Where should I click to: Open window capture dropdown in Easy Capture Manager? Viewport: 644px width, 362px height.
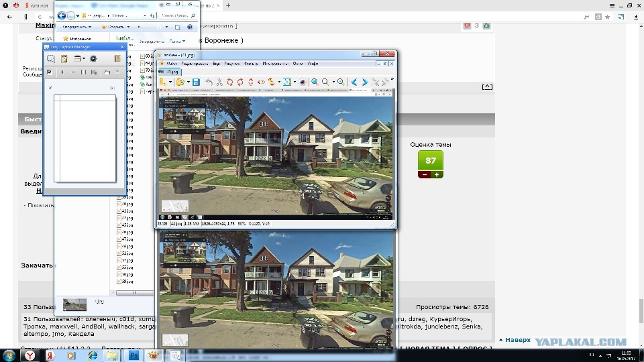pos(84,59)
